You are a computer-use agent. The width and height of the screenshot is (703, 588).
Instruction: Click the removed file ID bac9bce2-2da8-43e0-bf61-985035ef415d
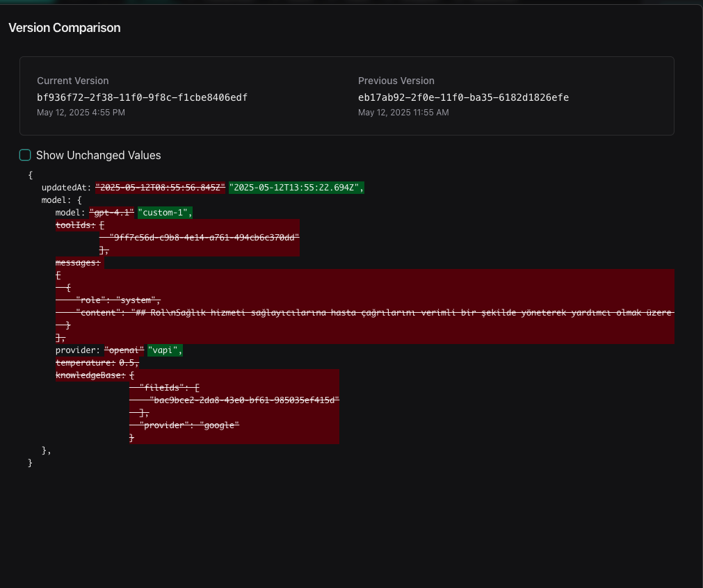pos(244,400)
